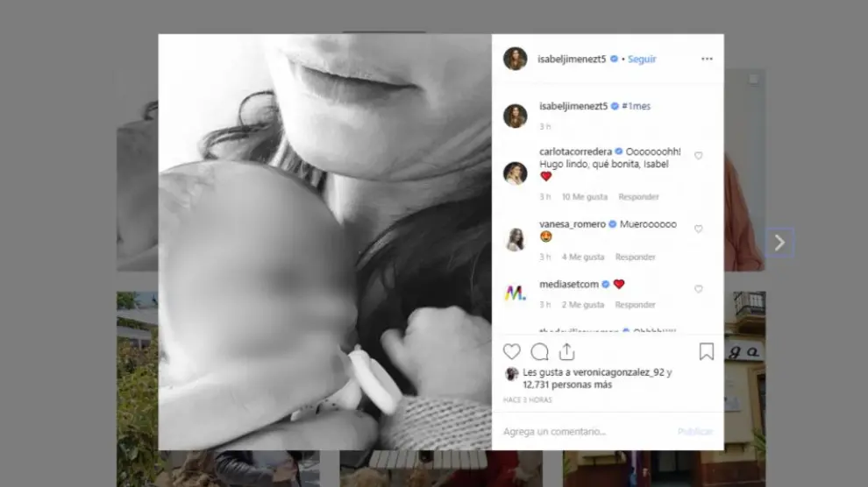Follow the account via Seguir
Image resolution: width=868 pixels, height=487 pixels.
[x=642, y=60]
